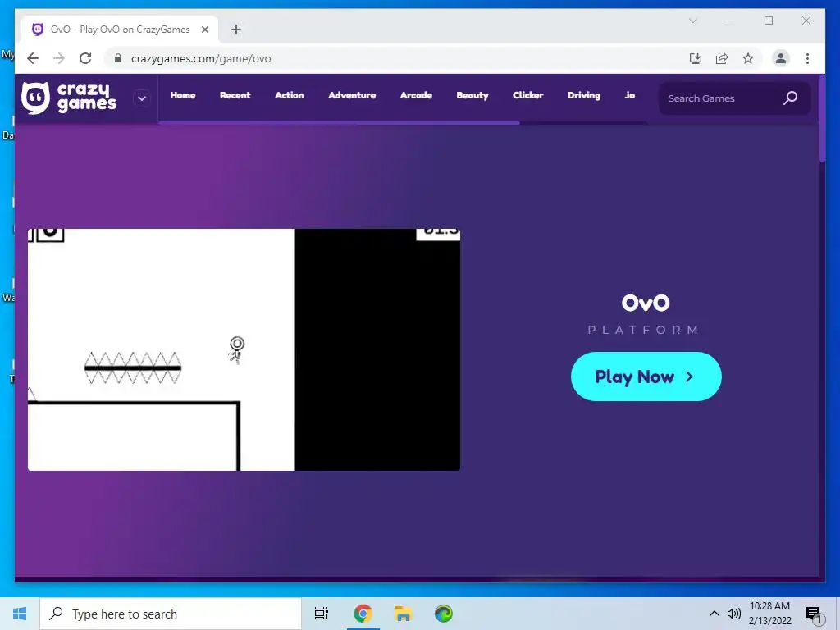Open the Windows Start menu
This screenshot has height=630, width=840.
click(x=20, y=614)
